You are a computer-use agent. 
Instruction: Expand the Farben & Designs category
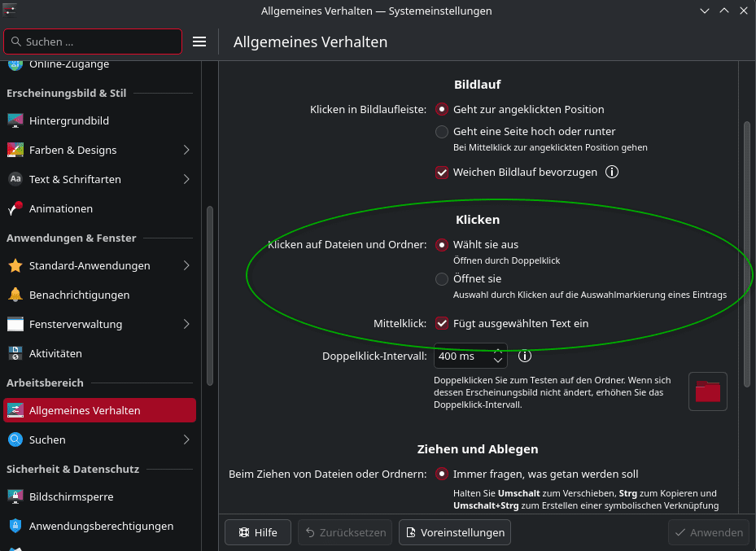[186, 150]
